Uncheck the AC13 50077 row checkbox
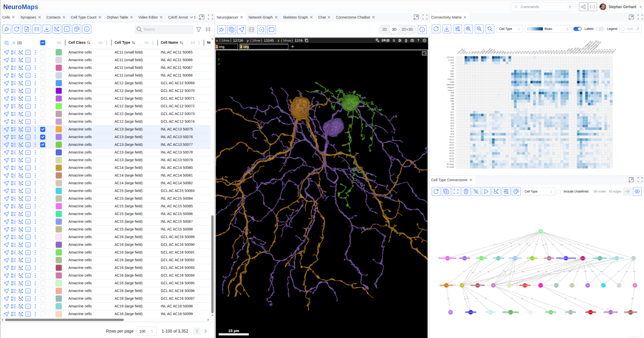Viewport: 644px width, 338px height. point(43,145)
